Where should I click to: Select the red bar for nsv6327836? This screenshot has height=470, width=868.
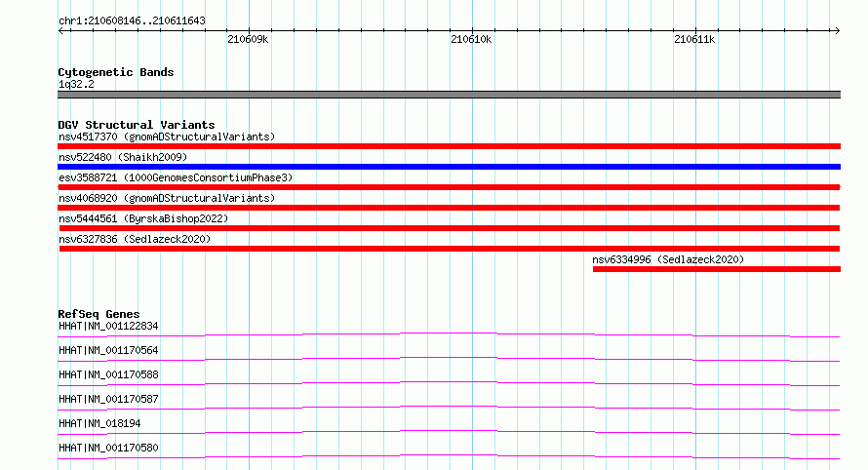coord(450,249)
